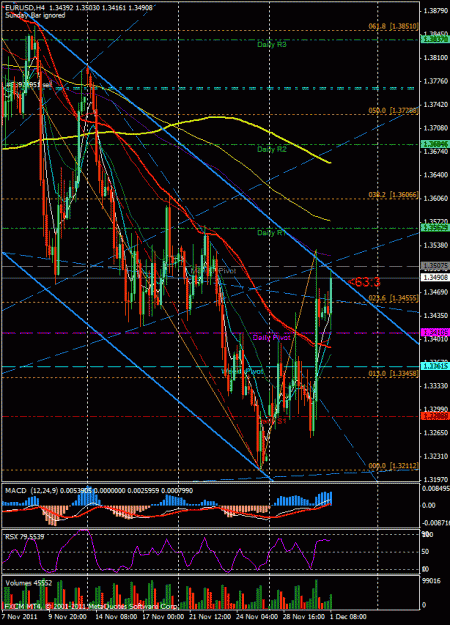Screen dimensions: 450x625
Task: Click the 7 Nov 2011 date label
Action: (20, 616)
